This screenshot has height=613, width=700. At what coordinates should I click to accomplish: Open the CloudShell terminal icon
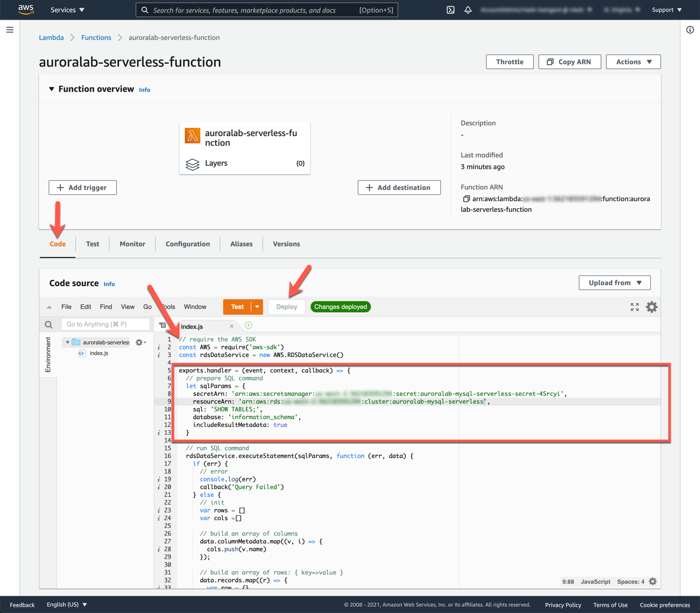(451, 10)
